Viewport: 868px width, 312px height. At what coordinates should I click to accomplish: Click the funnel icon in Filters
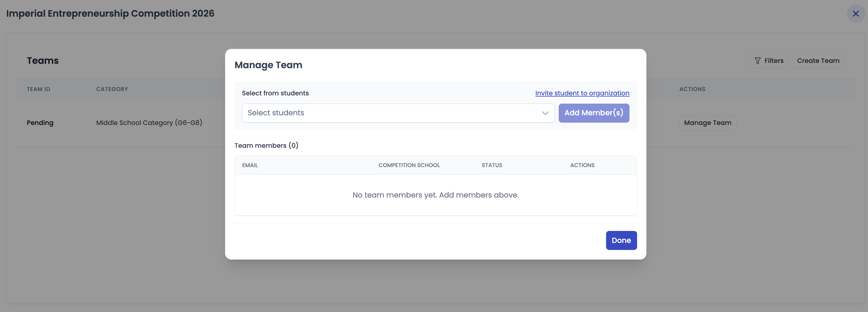pyautogui.click(x=757, y=61)
